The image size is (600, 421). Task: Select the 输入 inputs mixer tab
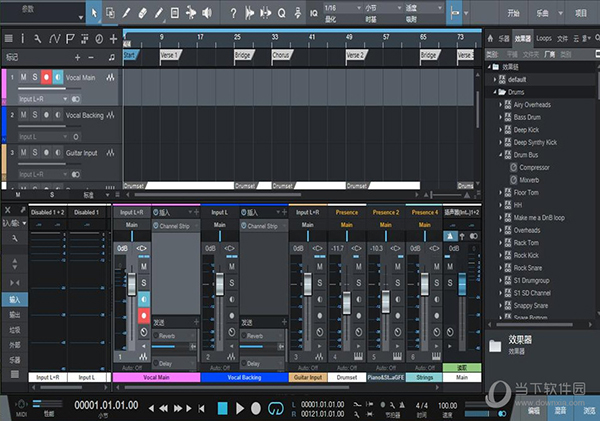(x=15, y=299)
